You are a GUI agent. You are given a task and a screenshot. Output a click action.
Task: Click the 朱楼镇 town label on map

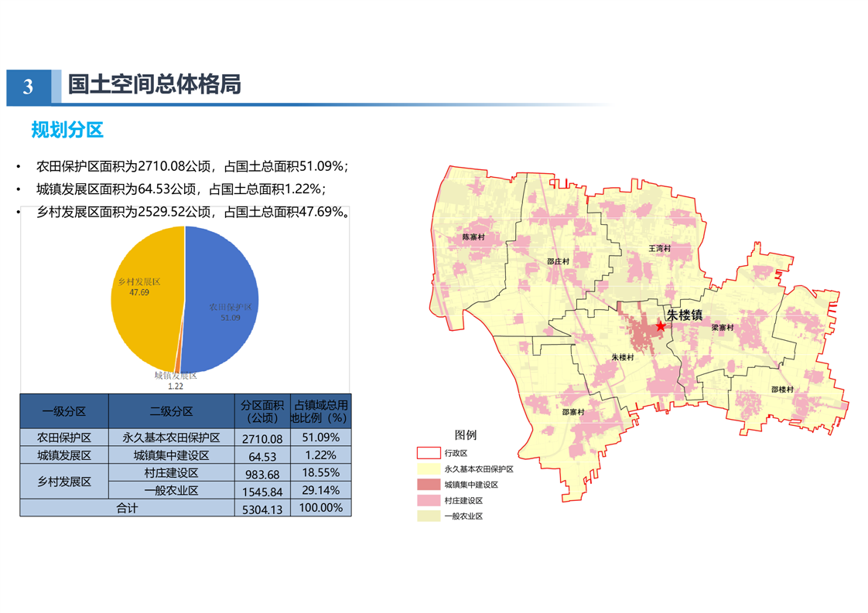685,315
